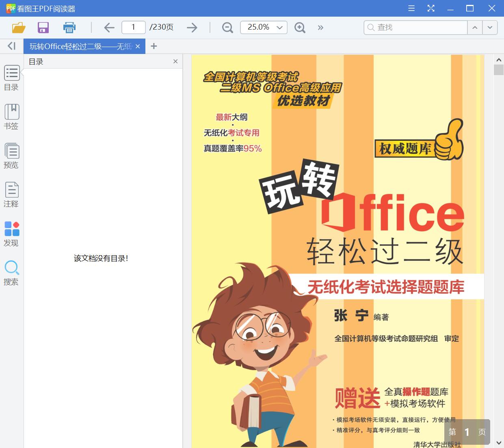Toggle fullscreen mode icon in title bar

[x=431, y=8]
